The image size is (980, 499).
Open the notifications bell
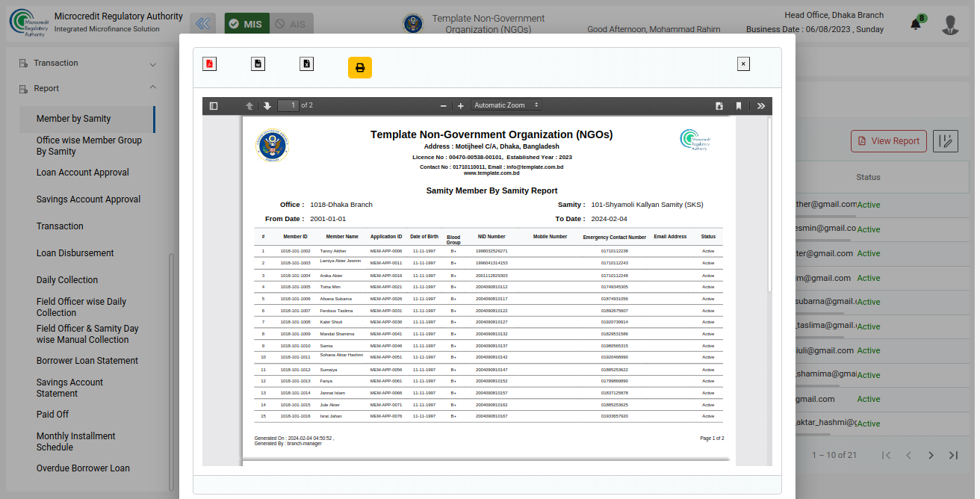[916, 24]
